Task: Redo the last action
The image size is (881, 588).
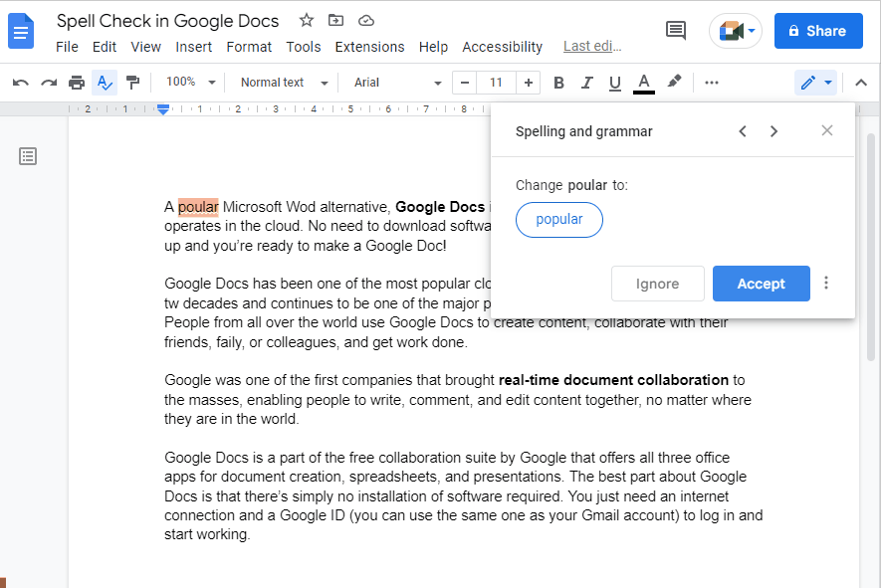Action: click(49, 84)
